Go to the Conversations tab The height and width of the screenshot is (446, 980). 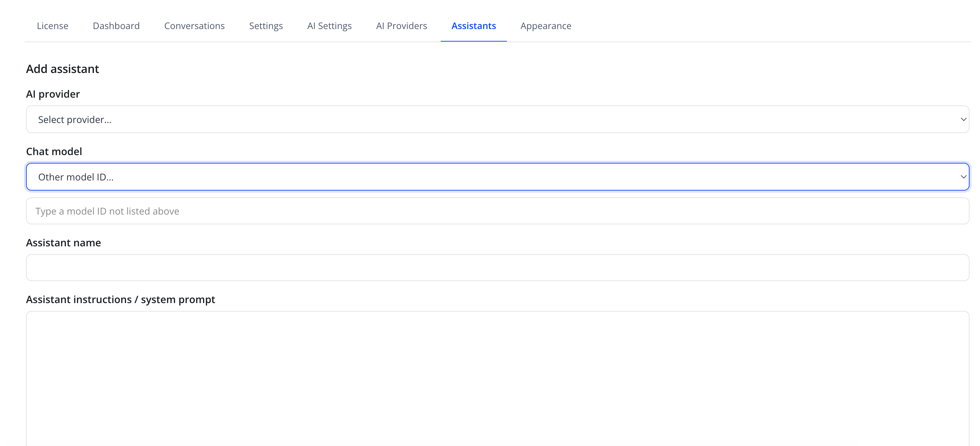click(194, 26)
